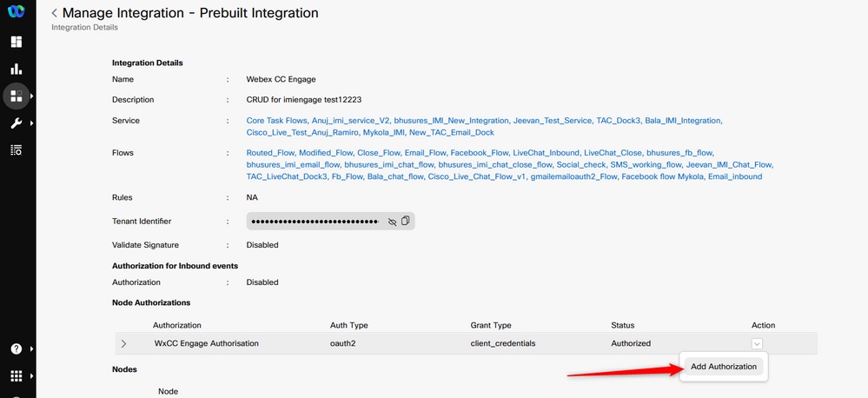Open the Close_Flow link
This screenshot has height=398, width=868.
[378, 152]
